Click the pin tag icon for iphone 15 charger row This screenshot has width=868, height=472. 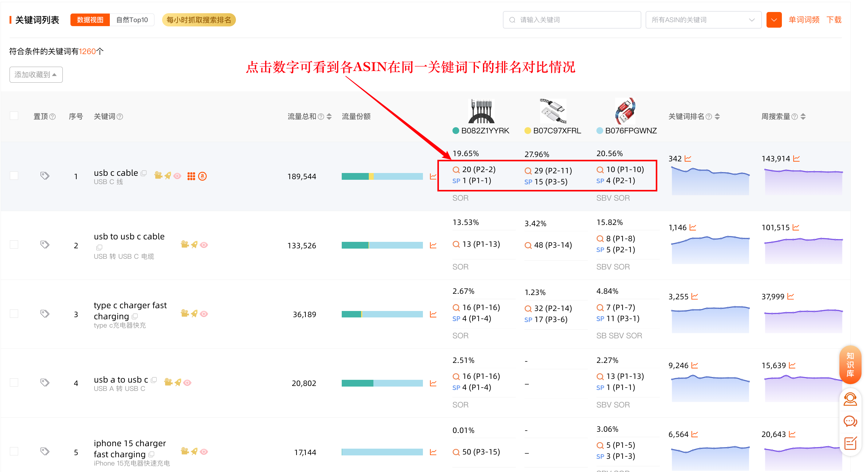[45, 451]
